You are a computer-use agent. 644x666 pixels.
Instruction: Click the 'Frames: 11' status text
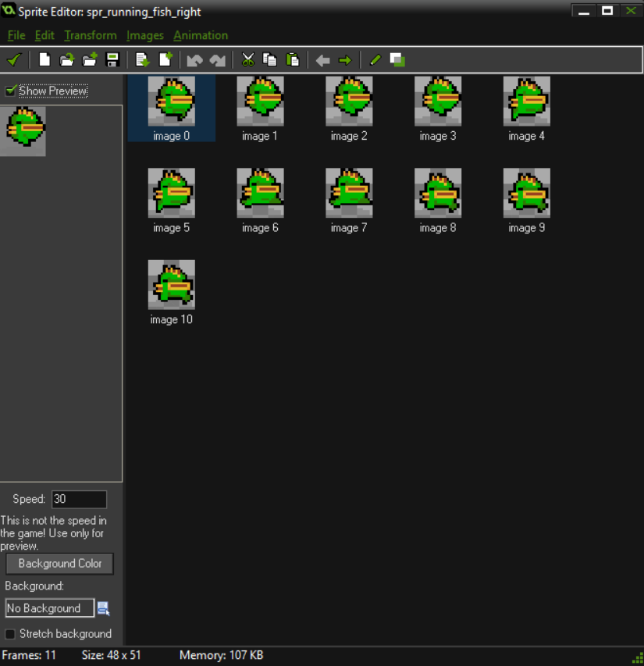29,655
